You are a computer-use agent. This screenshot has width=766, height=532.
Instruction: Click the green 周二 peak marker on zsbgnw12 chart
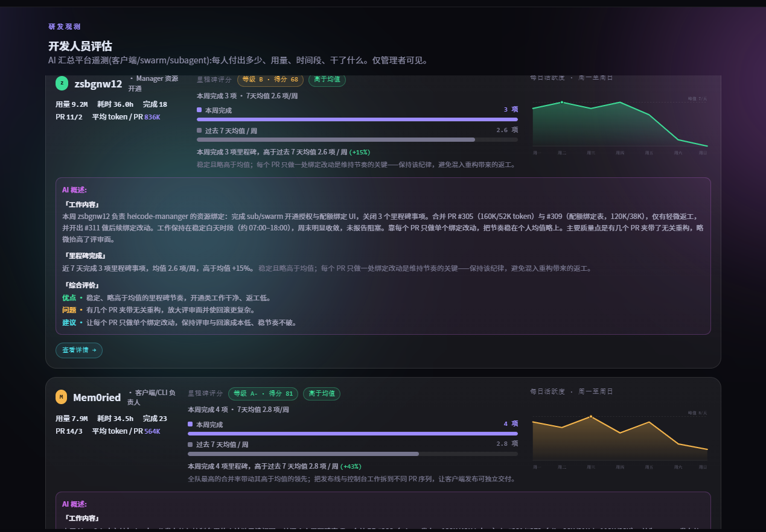[562, 102]
